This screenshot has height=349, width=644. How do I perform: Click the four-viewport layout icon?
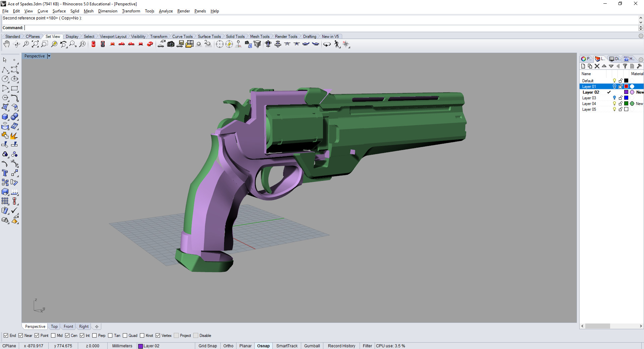[x=190, y=44]
